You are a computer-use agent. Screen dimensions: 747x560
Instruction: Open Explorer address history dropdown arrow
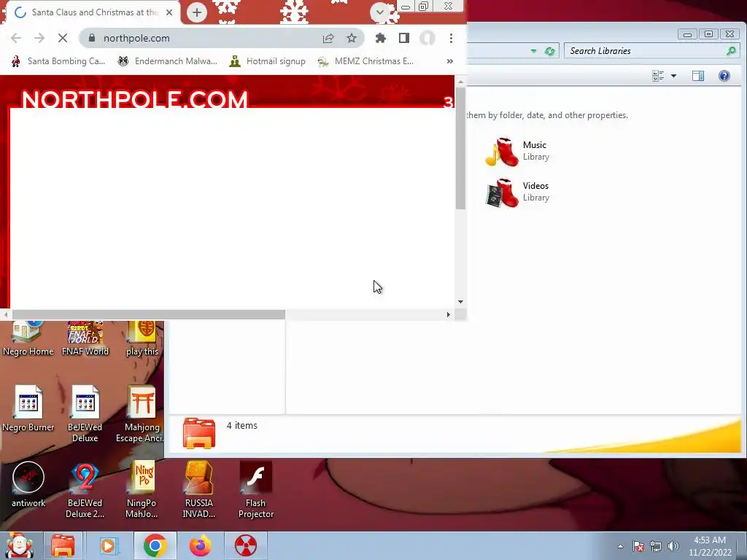click(533, 51)
